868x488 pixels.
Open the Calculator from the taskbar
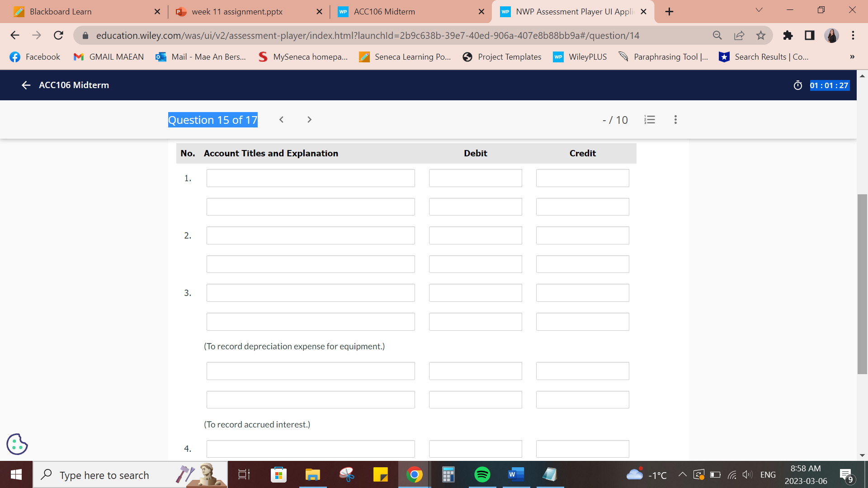448,474
